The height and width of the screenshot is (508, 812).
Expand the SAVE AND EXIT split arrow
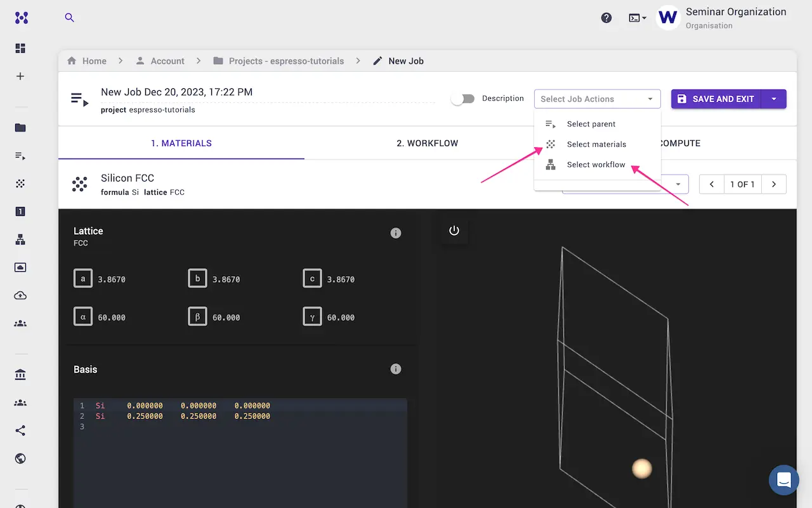click(774, 98)
